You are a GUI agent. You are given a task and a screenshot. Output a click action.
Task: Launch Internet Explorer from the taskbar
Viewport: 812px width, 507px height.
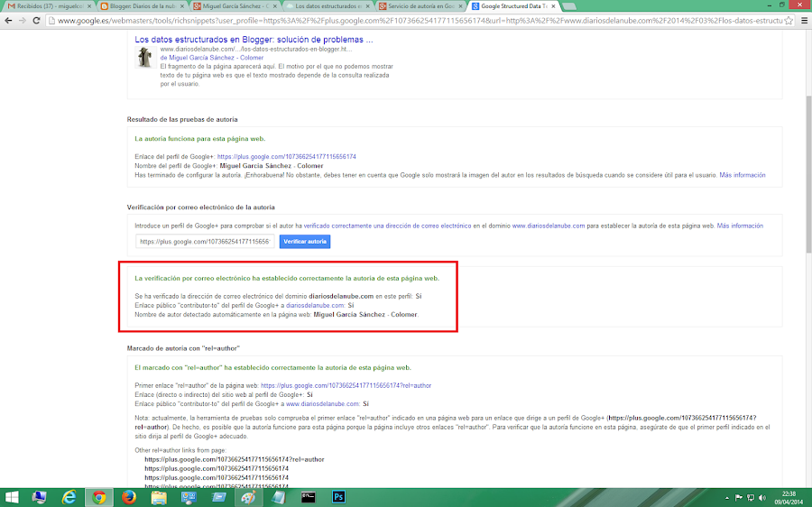click(x=69, y=497)
